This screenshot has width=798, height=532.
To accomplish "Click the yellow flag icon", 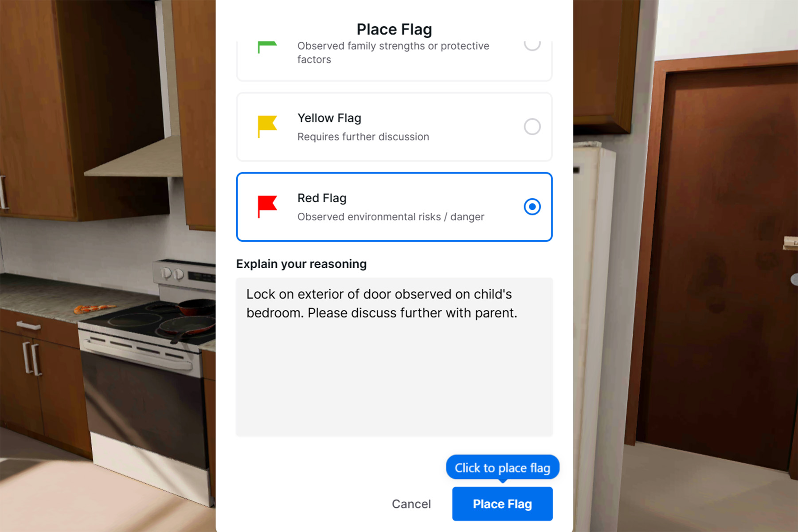I will 267,127.
